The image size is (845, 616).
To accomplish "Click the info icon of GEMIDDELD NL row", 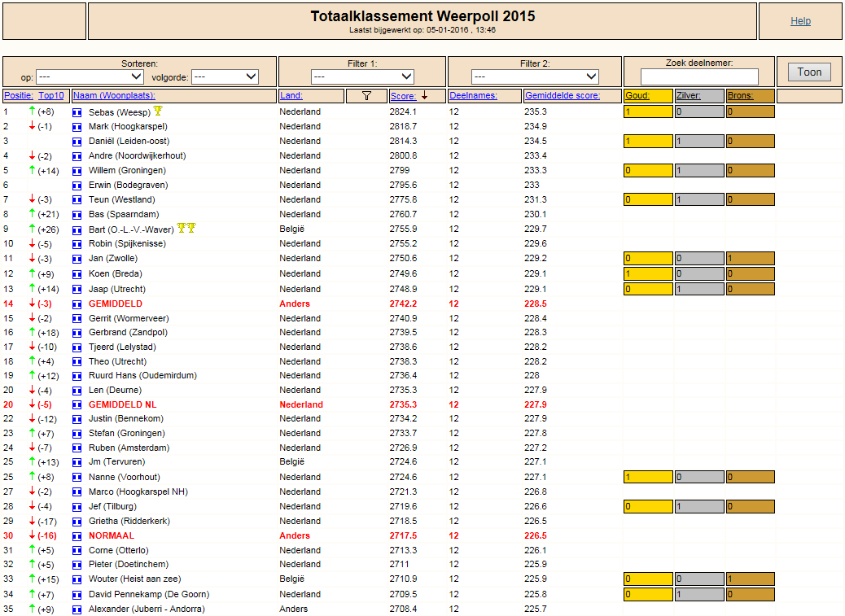I will (x=77, y=405).
